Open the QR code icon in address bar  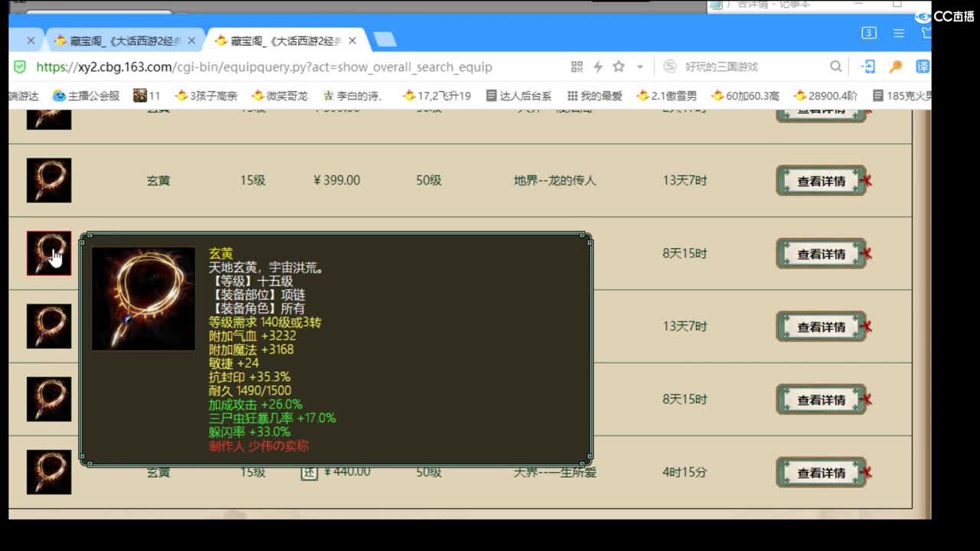click(x=577, y=67)
